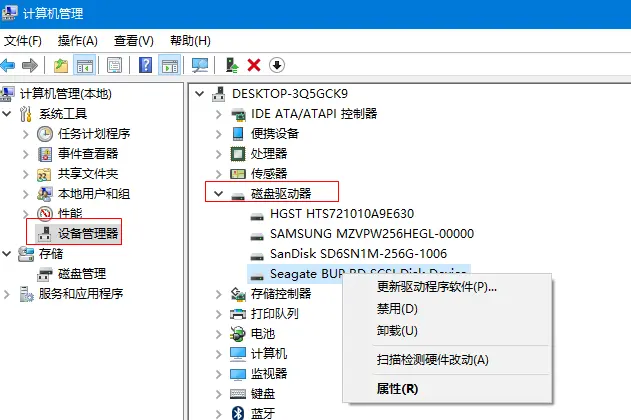Click the 任务计划程序 clock icon
Image resolution: width=631 pixels, height=420 pixels.
coord(45,134)
